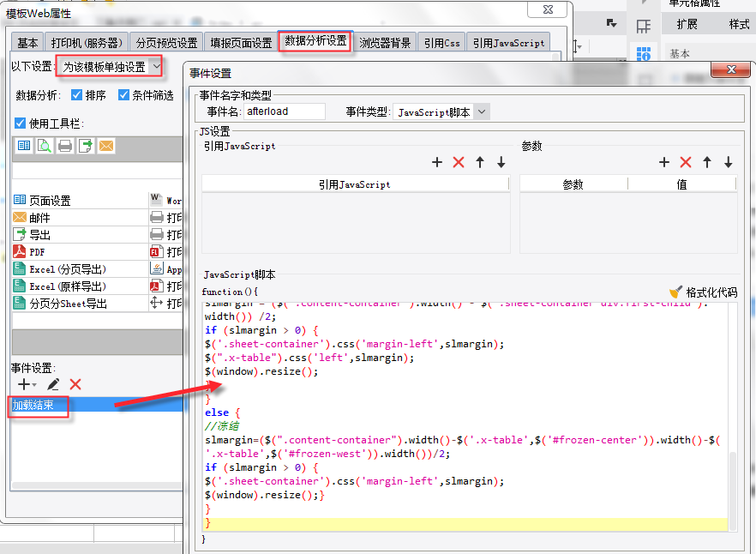Image resolution: width=756 pixels, height=554 pixels.
Task: Select the 导出 toolbar item
Action: point(80,234)
